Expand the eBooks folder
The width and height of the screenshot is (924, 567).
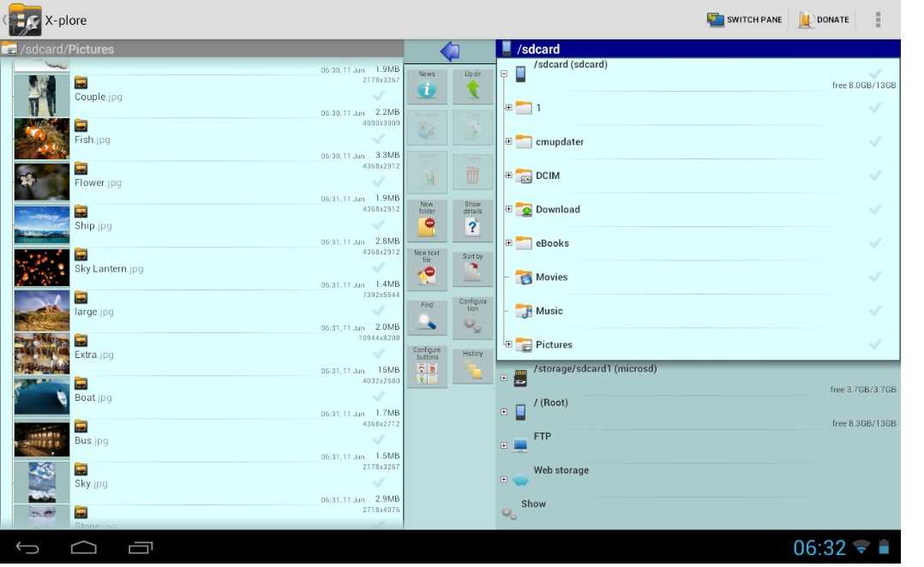click(x=508, y=243)
